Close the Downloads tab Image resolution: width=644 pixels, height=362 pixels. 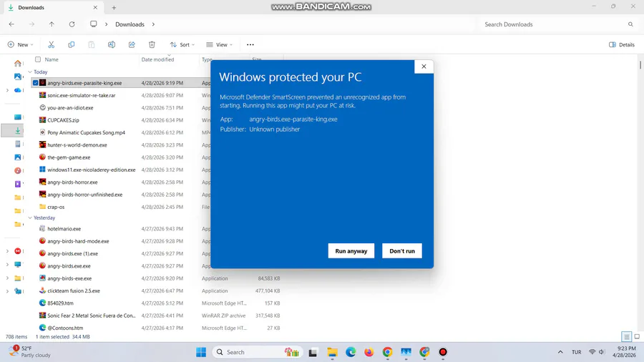pyautogui.click(x=95, y=7)
